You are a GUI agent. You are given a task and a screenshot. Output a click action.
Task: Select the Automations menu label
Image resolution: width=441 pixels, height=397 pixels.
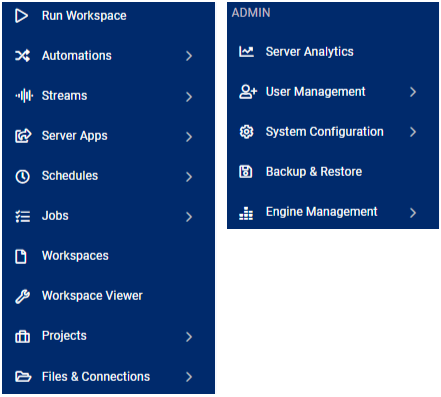pos(77,56)
